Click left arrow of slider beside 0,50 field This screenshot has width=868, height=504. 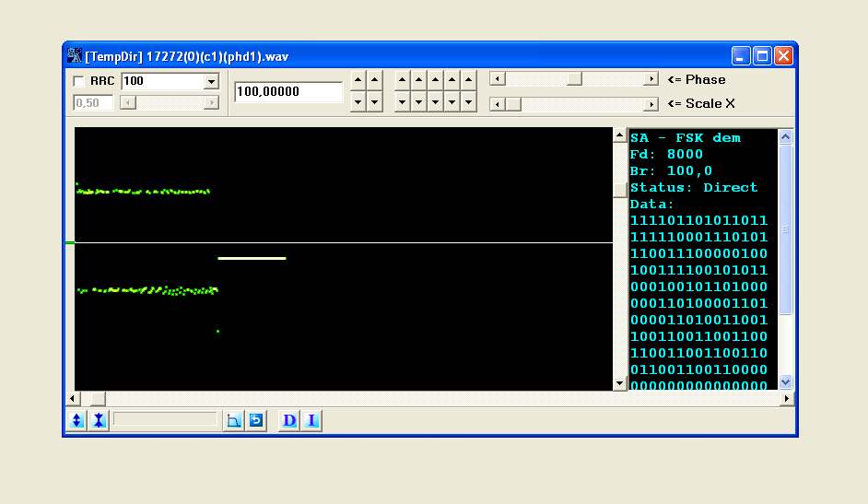pos(128,102)
